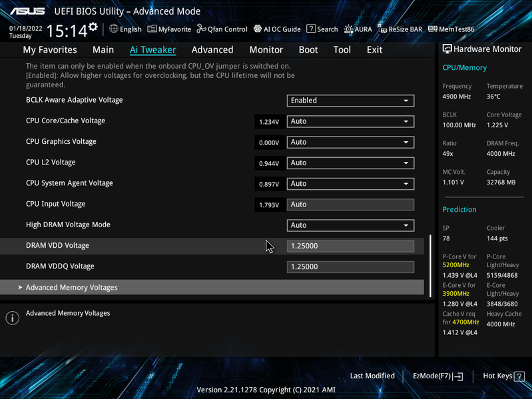Open the Exit tab
Screen dimensions: 532x399
[x=375, y=50]
